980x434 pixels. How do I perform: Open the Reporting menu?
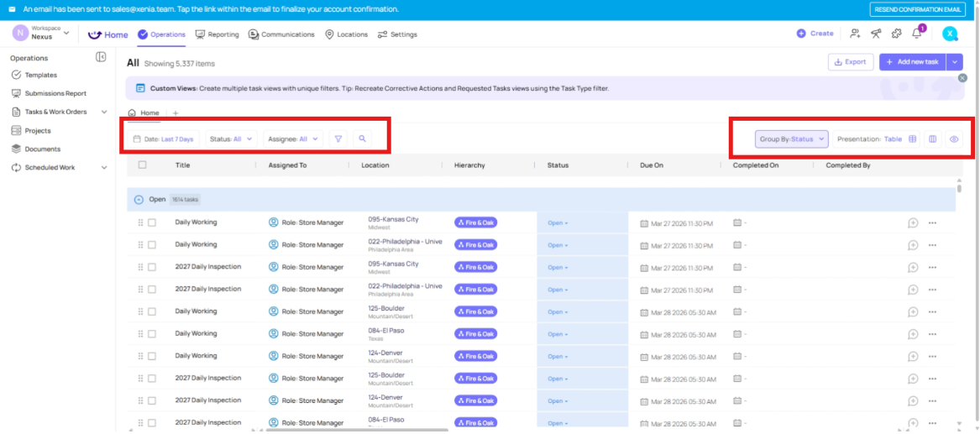click(217, 34)
